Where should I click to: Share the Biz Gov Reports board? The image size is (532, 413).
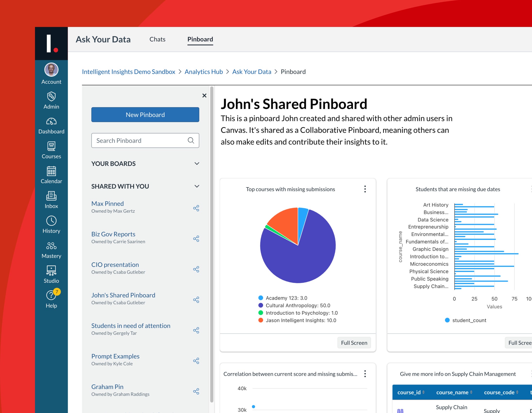pos(196,239)
